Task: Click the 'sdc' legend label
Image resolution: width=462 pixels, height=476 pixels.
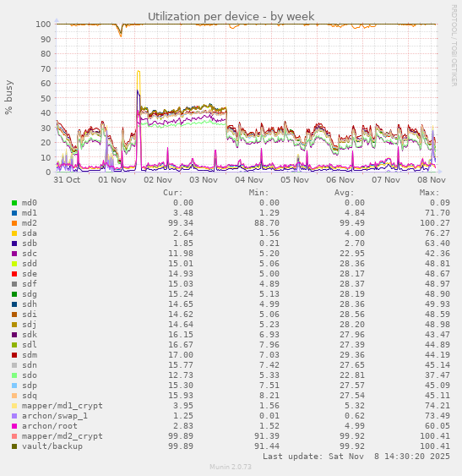Action: pos(30,254)
